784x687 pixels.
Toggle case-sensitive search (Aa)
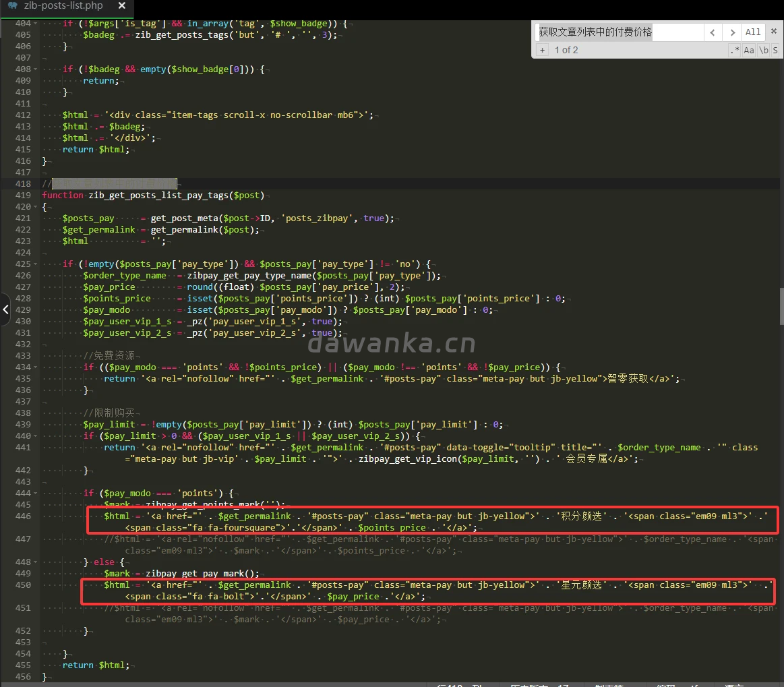click(749, 50)
